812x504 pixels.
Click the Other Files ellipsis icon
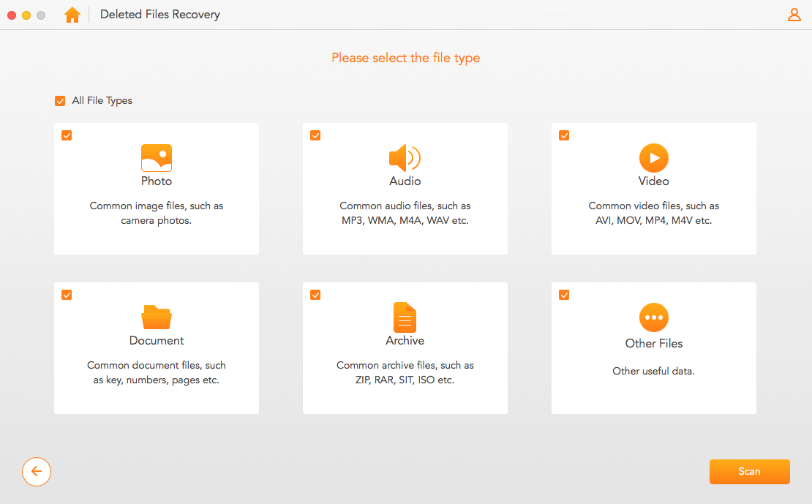pos(653,317)
